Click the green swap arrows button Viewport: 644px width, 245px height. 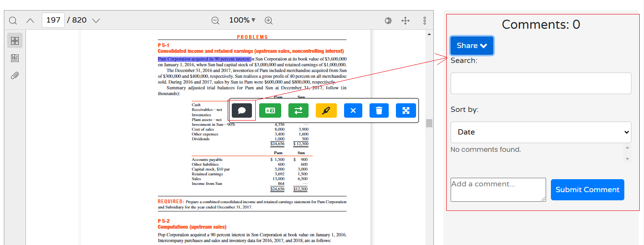tap(298, 110)
